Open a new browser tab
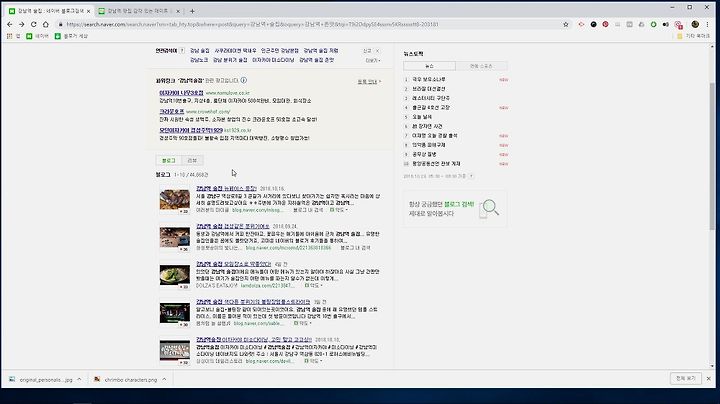 pyautogui.click(x=192, y=11)
